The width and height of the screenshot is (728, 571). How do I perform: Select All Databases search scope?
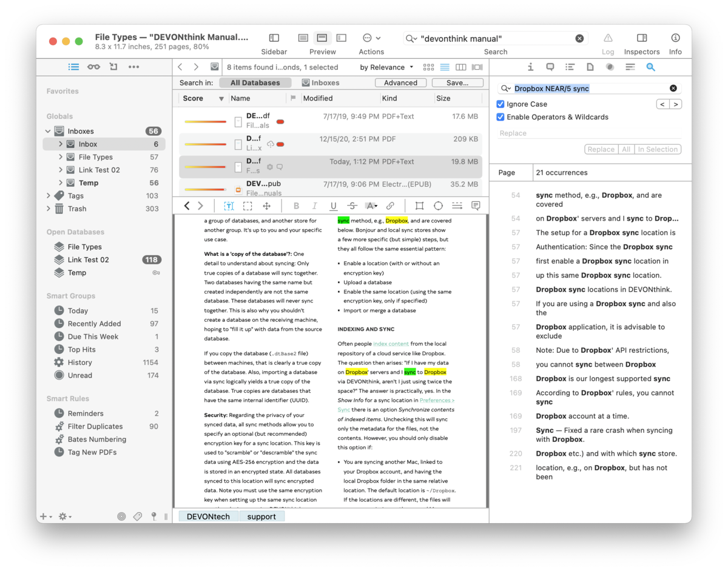(255, 83)
